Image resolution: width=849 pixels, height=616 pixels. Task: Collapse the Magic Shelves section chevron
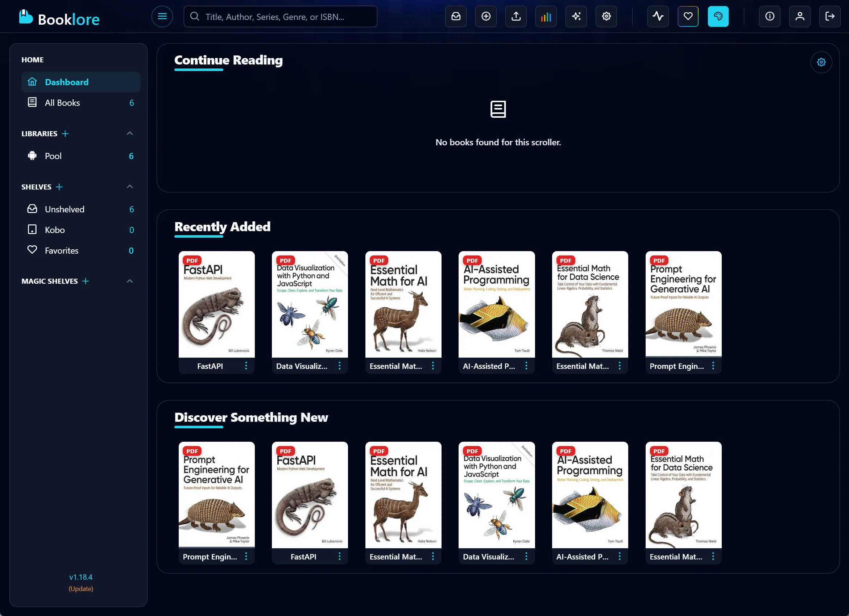(x=130, y=281)
